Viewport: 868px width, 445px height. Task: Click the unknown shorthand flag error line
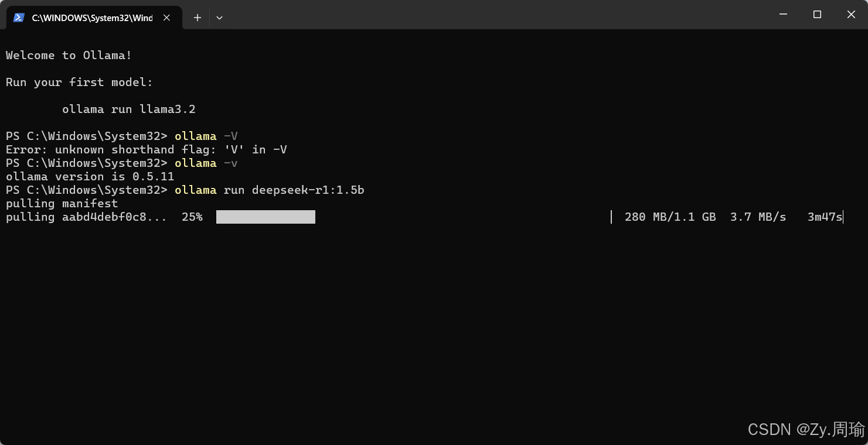[x=146, y=150]
